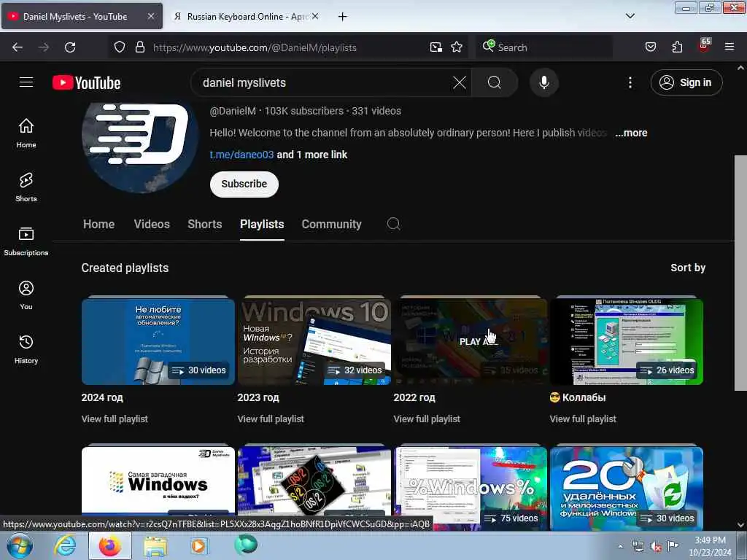This screenshot has height=560, width=747.
Task: Click the Subscribe button
Action: point(244,184)
